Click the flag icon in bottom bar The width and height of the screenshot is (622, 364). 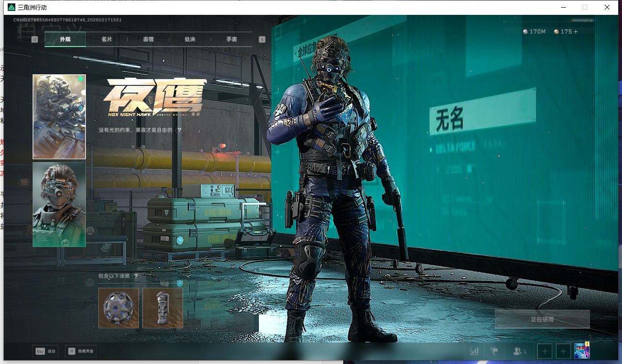point(494,352)
